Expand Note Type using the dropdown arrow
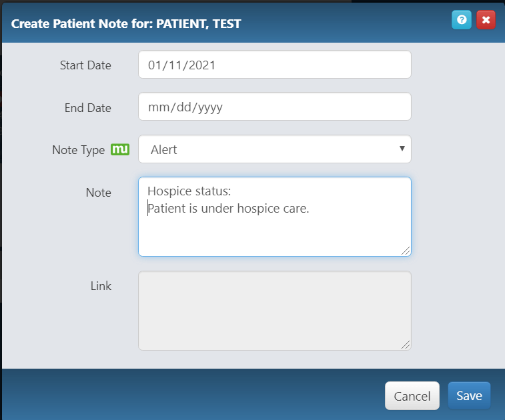 [402, 149]
